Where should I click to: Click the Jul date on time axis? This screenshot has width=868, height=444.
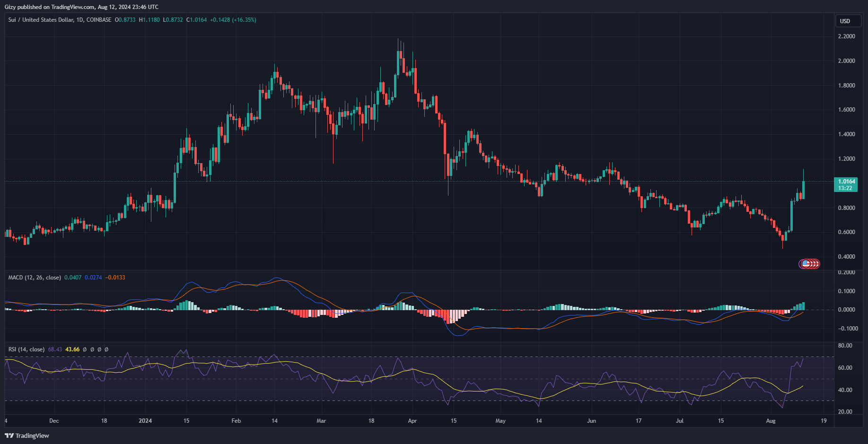tap(680, 421)
